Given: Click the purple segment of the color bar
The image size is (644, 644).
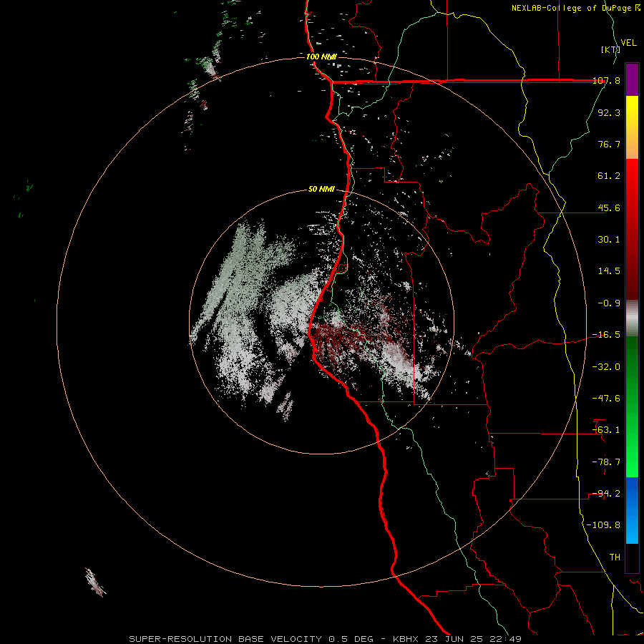Looking at the screenshot, I should click(632, 79).
